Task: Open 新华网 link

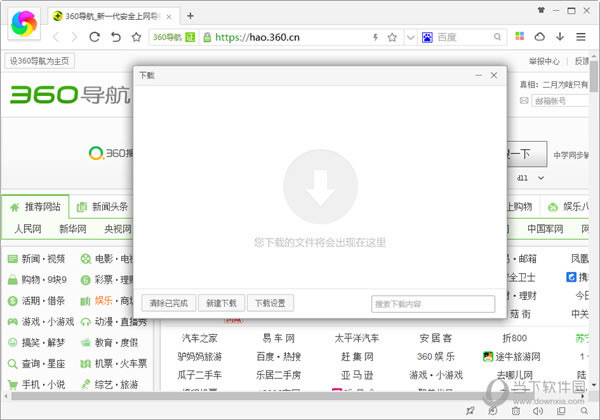Action: (x=73, y=229)
